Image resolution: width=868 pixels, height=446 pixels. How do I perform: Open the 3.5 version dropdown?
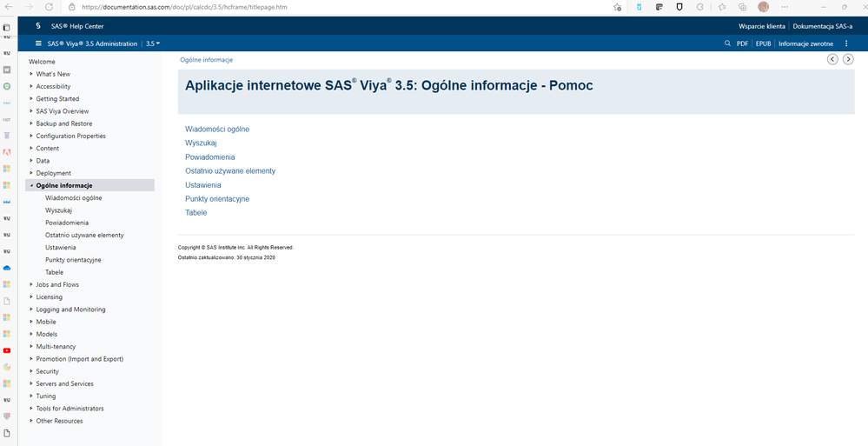(x=153, y=43)
